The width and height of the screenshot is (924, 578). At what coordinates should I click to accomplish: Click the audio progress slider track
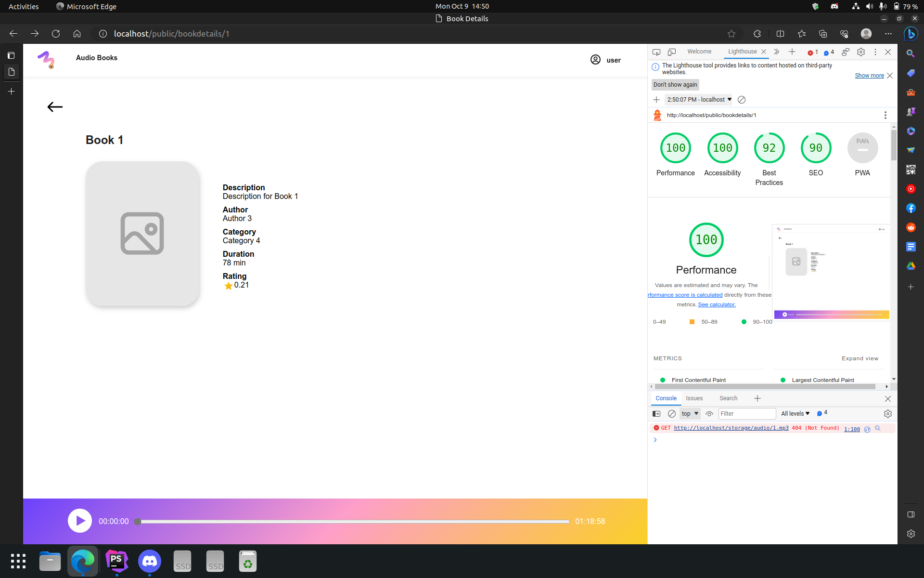point(354,522)
